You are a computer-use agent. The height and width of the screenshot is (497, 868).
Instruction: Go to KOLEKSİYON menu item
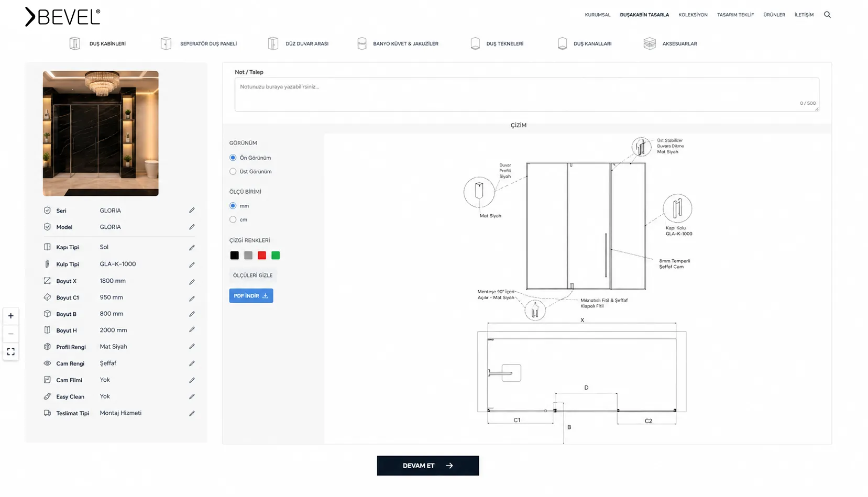coord(693,15)
